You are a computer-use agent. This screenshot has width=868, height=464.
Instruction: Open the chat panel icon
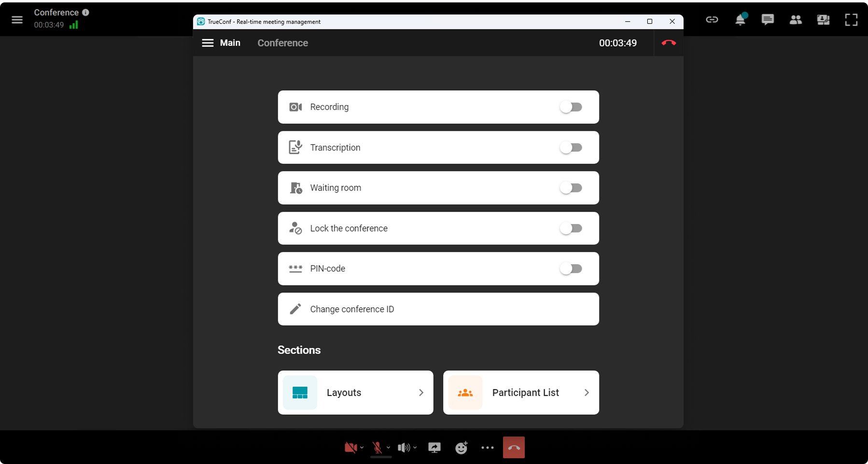(767, 20)
